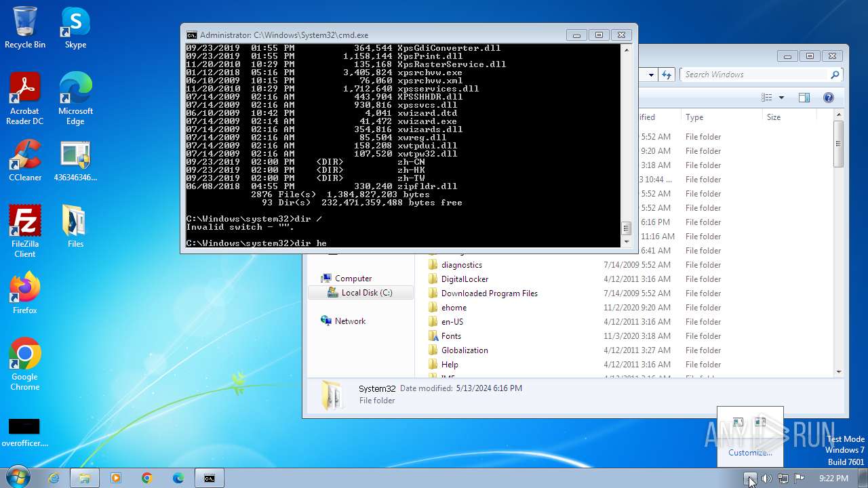Click Explorer scrollbar down arrow
Viewport: 868px width, 488px height.
pyautogui.click(x=839, y=371)
